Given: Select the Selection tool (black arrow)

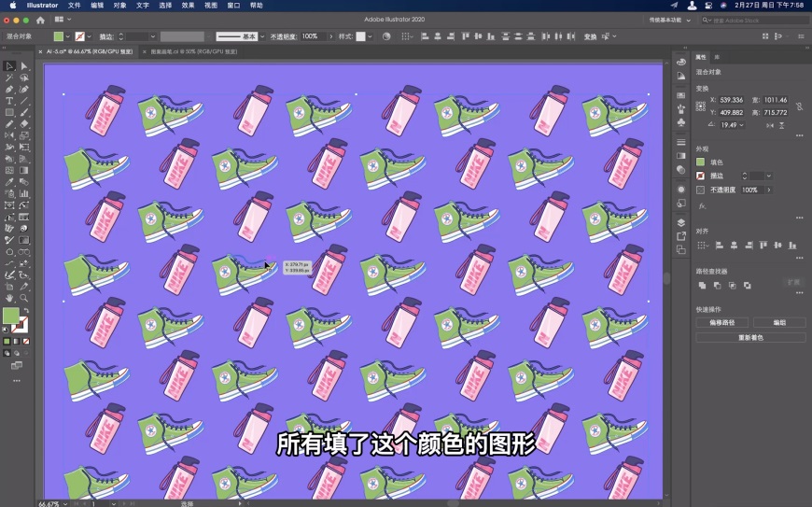Looking at the screenshot, I should [x=8, y=66].
